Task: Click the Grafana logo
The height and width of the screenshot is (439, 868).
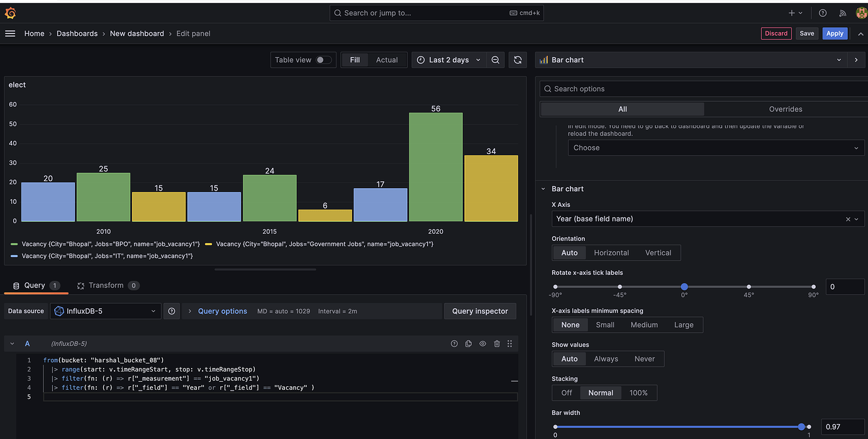Action: click(x=9, y=12)
